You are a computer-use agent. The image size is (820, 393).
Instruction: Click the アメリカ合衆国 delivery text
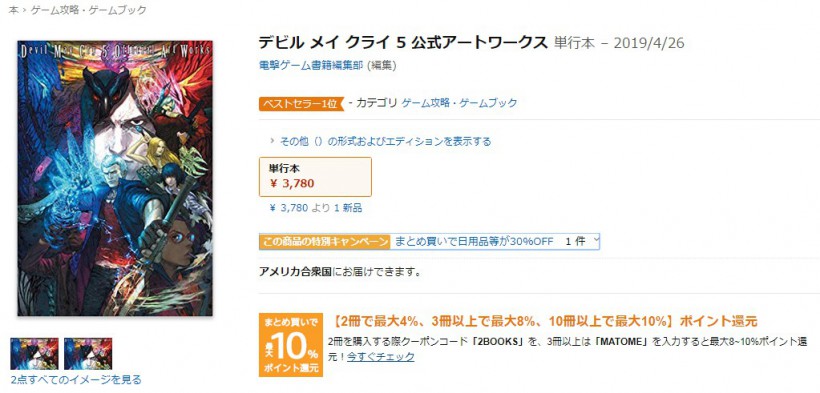pos(295,272)
